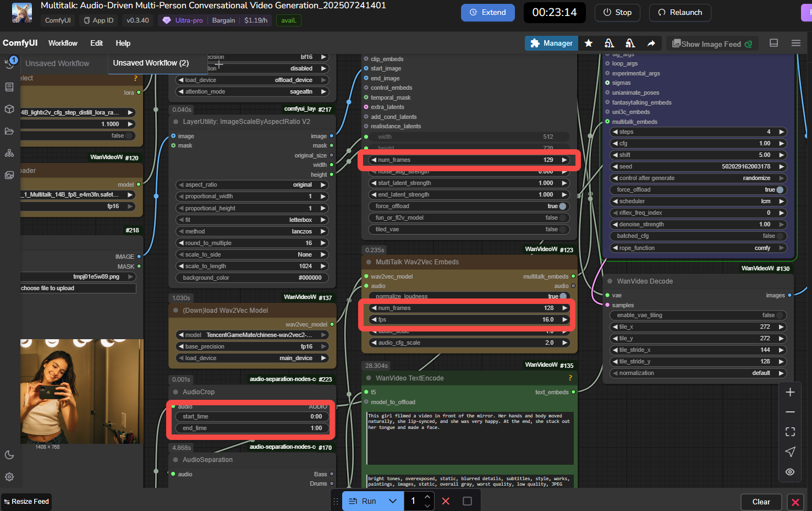Click the star favorites icon beside Manager
Image resolution: width=812 pixels, height=511 pixels.
pyautogui.click(x=589, y=43)
